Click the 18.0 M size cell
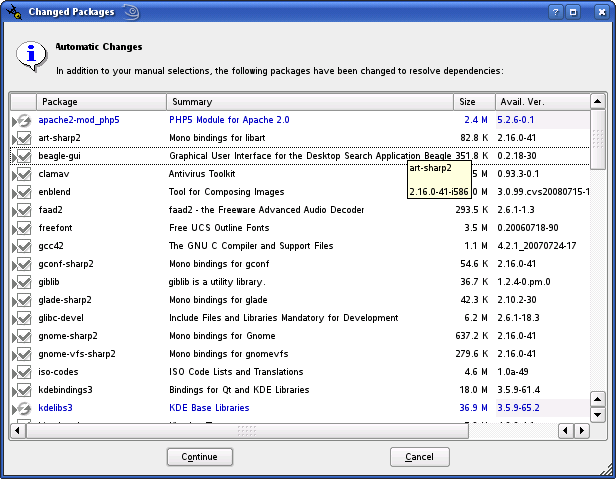 coord(473,390)
